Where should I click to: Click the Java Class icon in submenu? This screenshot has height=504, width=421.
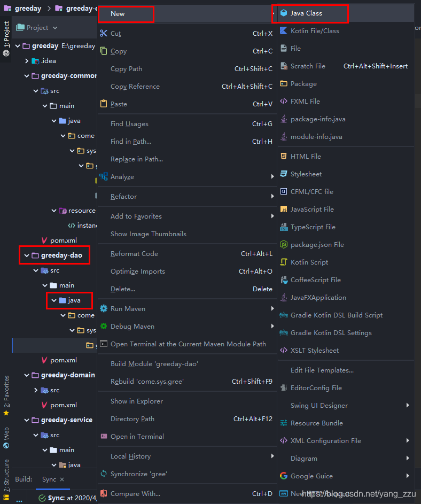point(284,13)
